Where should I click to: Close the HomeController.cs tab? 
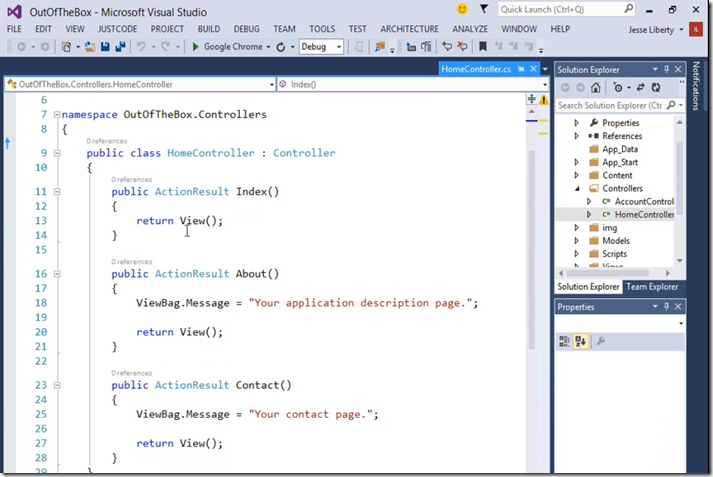click(x=533, y=69)
